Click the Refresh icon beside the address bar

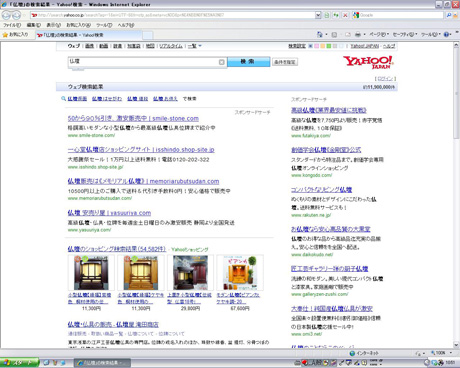point(336,15)
